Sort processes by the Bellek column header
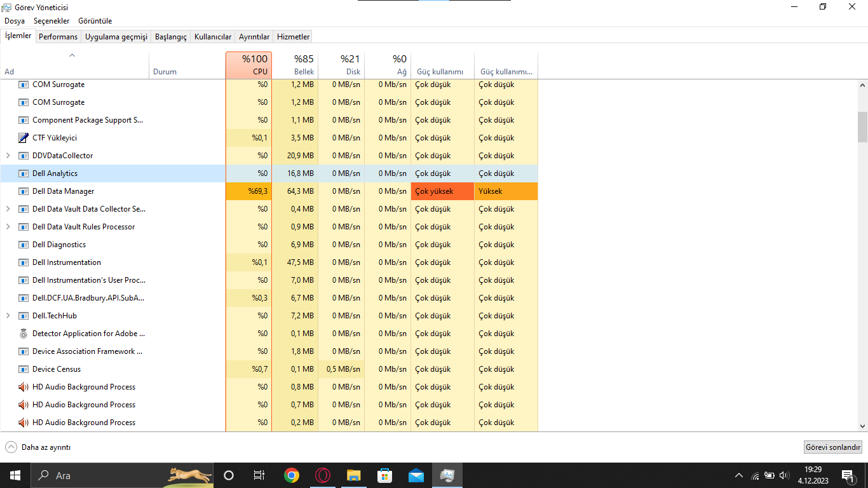This screenshot has width=868, height=488. pyautogui.click(x=295, y=65)
